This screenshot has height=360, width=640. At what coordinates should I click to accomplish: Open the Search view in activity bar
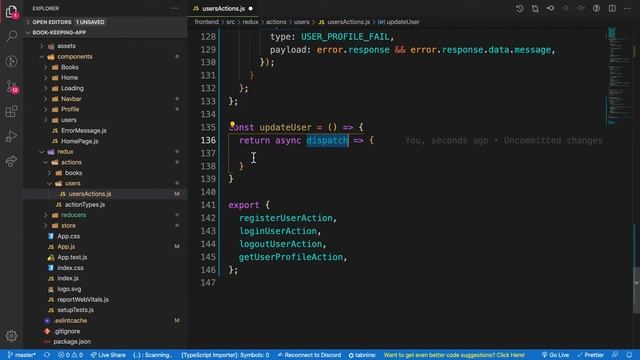[x=11, y=36]
